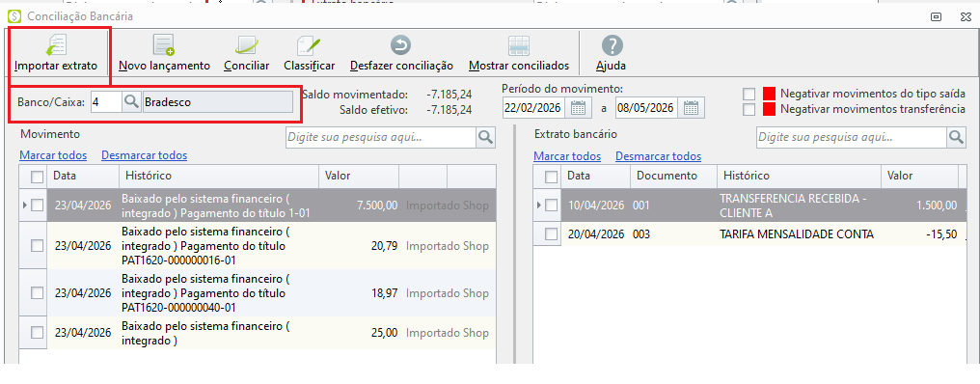Click the Movimento search input field
Viewport: 980px width, 384px height.
pyautogui.click(x=382, y=138)
